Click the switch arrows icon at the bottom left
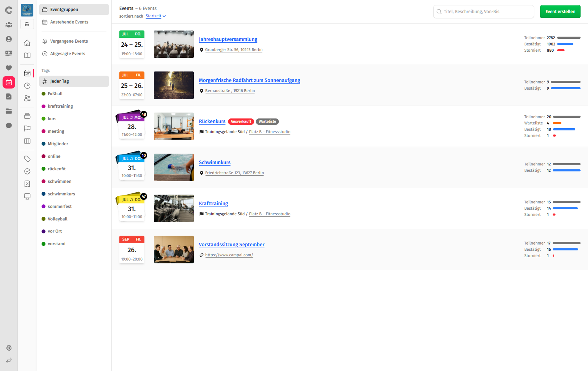The image size is (588, 371). [9, 360]
